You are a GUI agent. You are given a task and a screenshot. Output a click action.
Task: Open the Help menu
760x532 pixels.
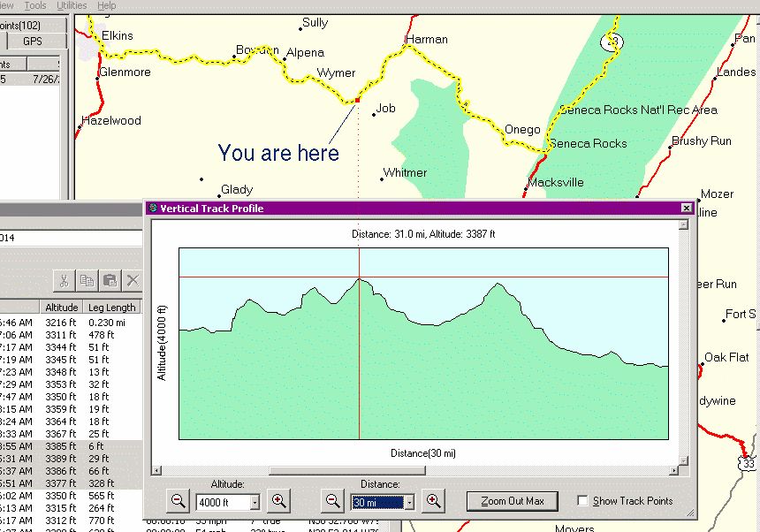[106, 6]
